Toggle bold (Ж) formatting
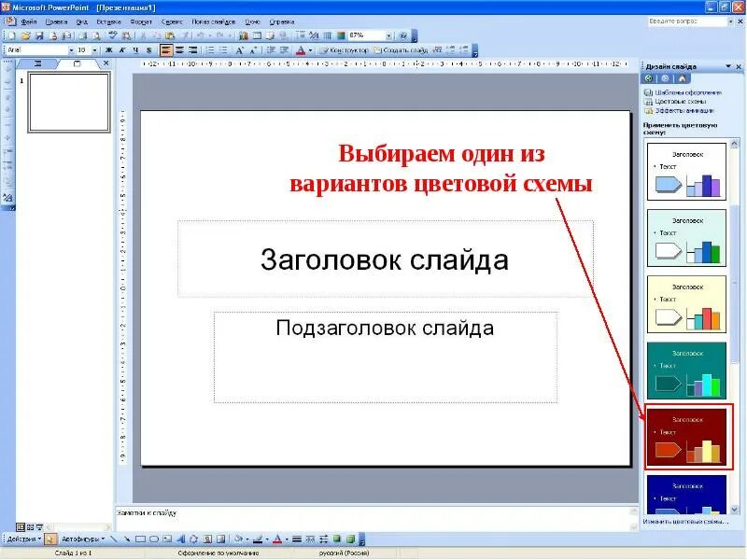The height and width of the screenshot is (560, 747). (108, 50)
